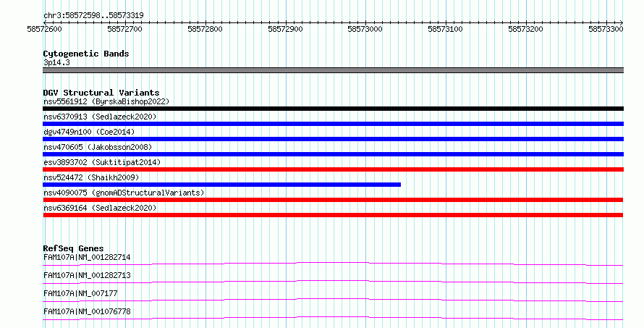Select the RefSeq Genes track heading
This screenshot has height=328, width=644.
click(73, 248)
